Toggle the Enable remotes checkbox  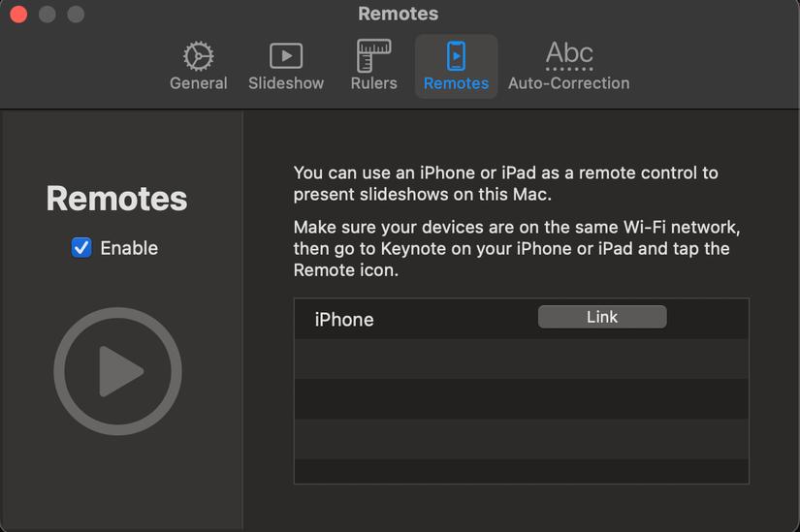point(81,248)
